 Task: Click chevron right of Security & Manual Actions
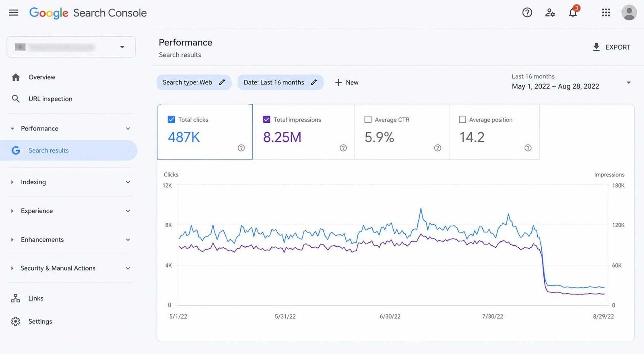click(x=128, y=268)
